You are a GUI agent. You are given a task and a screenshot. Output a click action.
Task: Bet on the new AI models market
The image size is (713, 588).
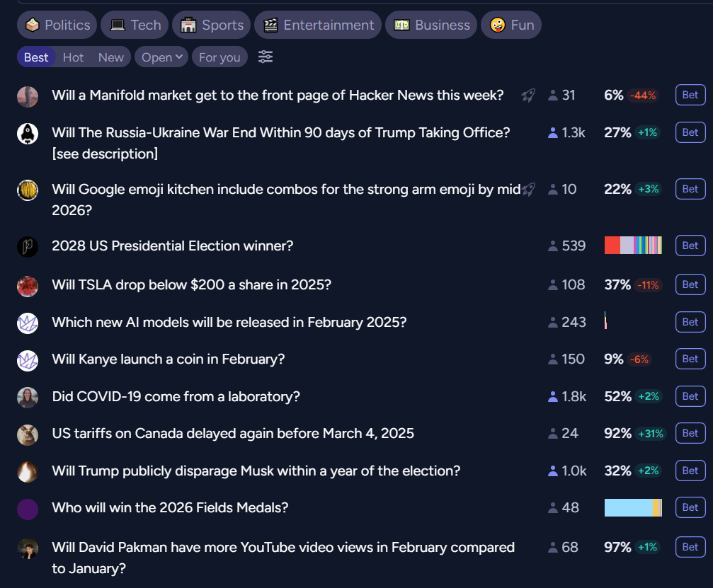[x=690, y=322]
